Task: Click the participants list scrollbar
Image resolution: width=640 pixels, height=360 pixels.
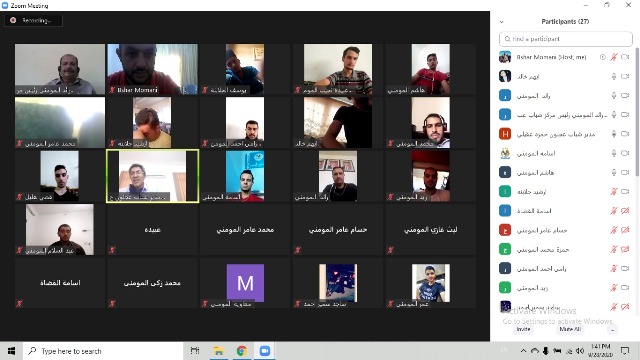Action: tap(637, 112)
